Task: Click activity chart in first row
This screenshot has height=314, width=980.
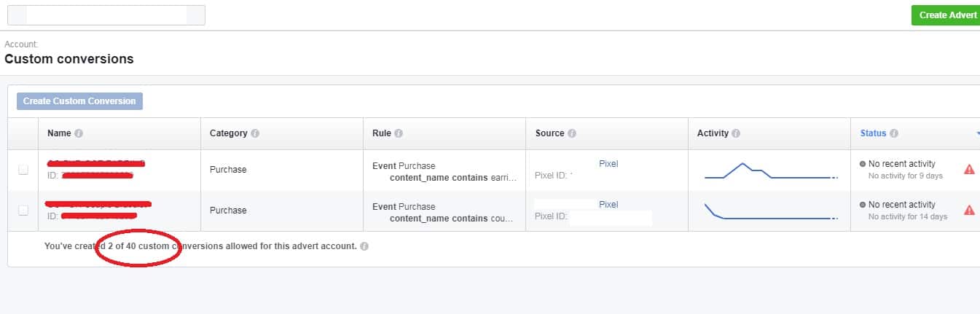Action: (771, 170)
